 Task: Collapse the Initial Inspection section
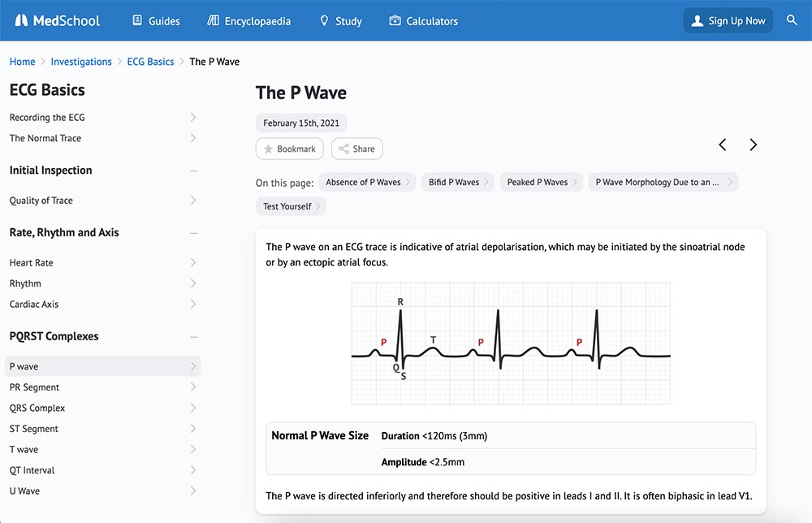tap(193, 171)
